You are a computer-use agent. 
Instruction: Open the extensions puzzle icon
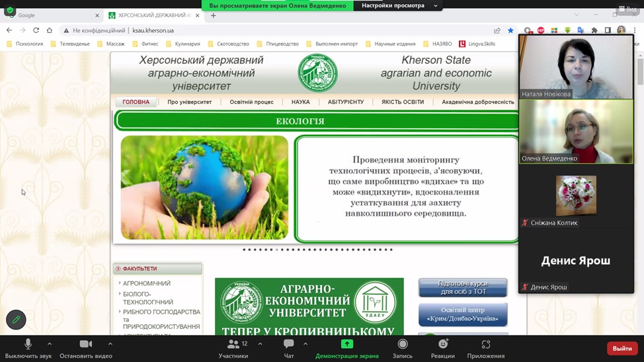click(594, 30)
